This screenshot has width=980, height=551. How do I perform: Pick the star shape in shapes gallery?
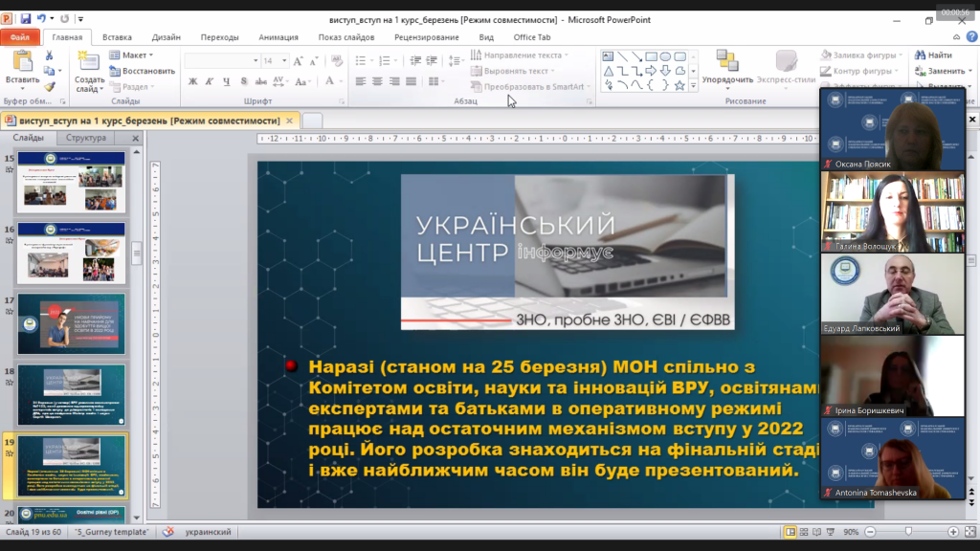[x=679, y=85]
